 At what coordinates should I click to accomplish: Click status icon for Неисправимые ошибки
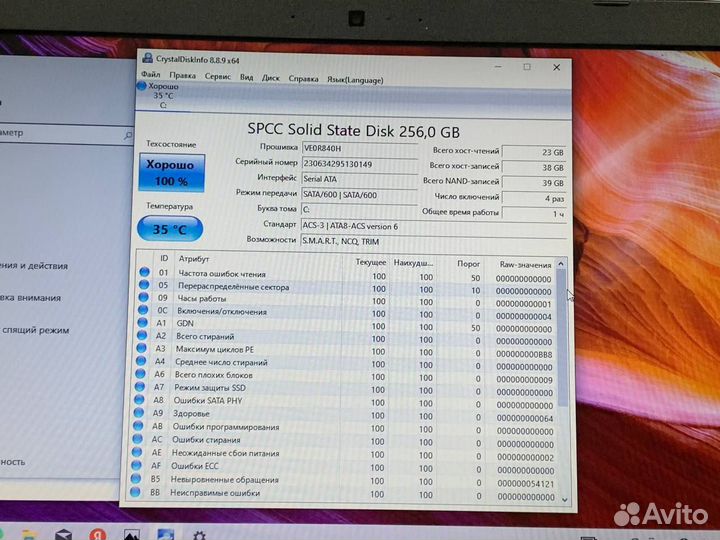pos(135,492)
